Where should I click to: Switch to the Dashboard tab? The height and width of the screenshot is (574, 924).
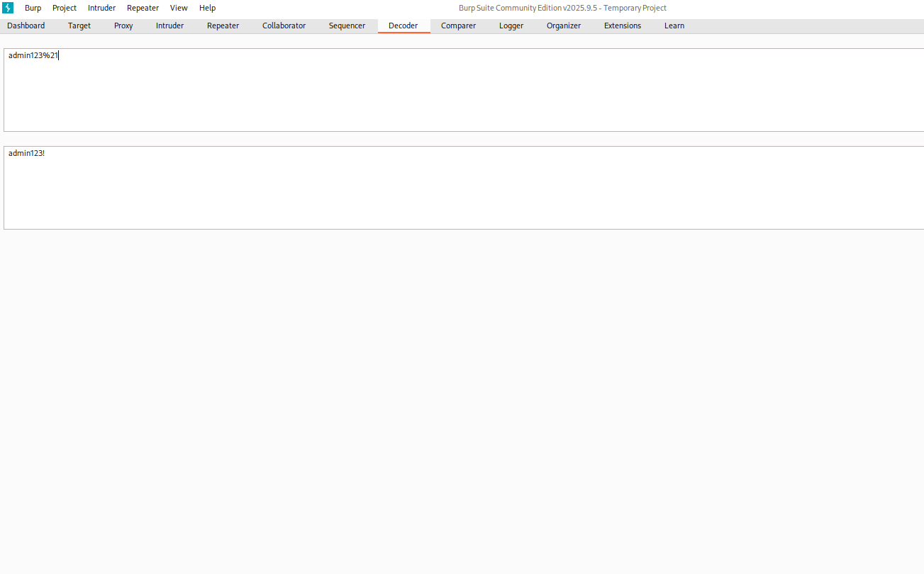pos(26,26)
